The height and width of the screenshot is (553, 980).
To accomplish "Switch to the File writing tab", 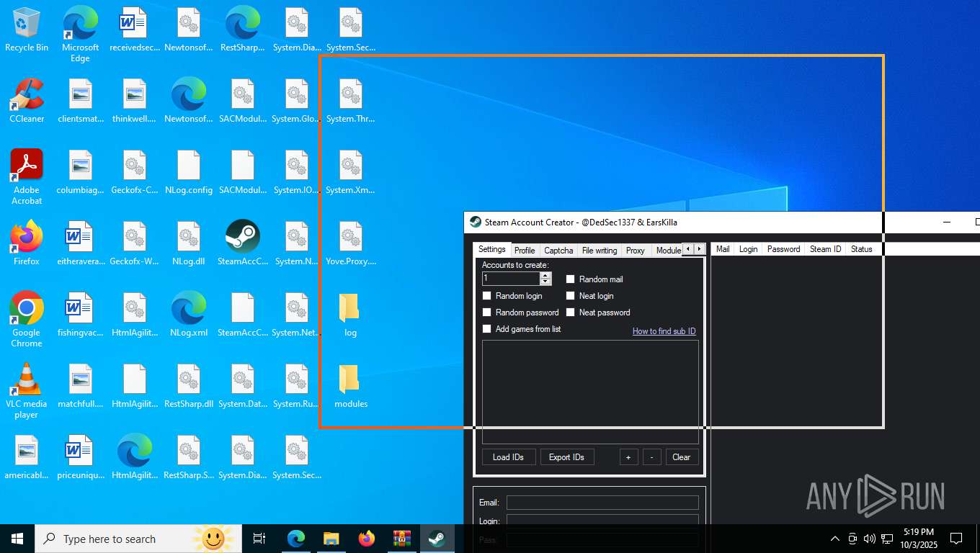I will [x=600, y=251].
